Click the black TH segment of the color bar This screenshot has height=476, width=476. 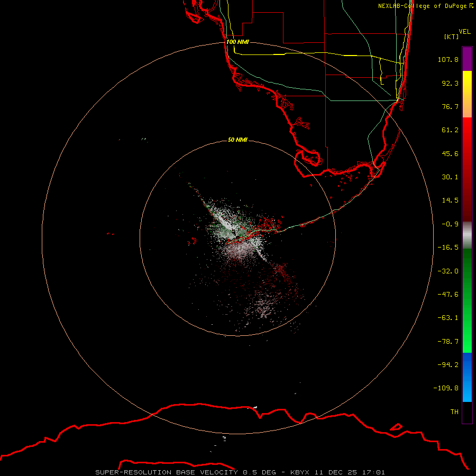467,412
